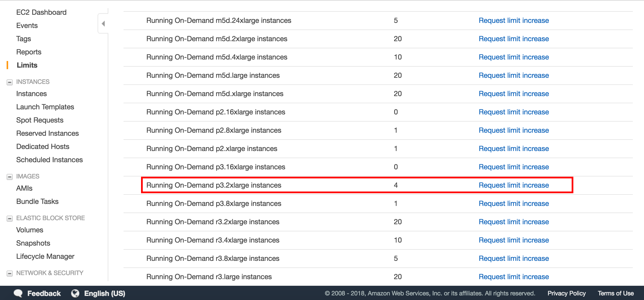Request limit increase for r3.large instances
The image size is (644, 300).
pyautogui.click(x=513, y=277)
